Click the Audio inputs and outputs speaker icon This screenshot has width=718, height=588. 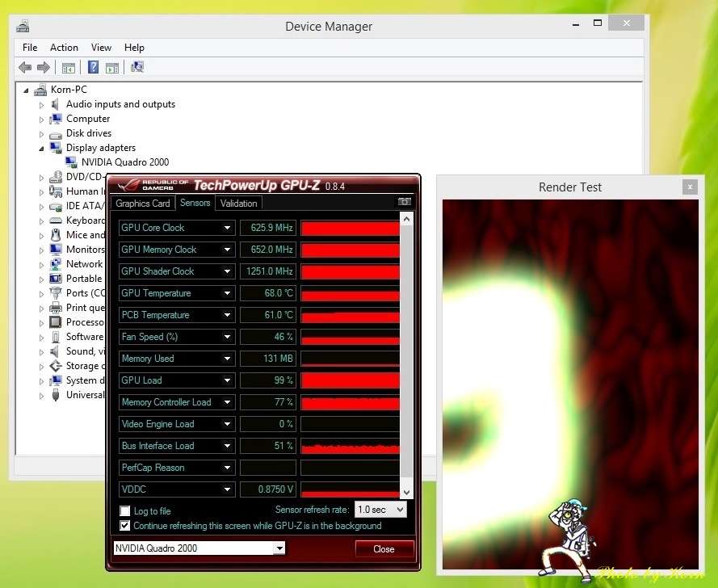56,104
